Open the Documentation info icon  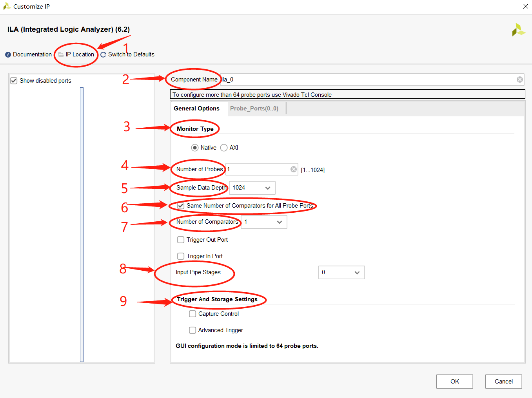[8, 54]
